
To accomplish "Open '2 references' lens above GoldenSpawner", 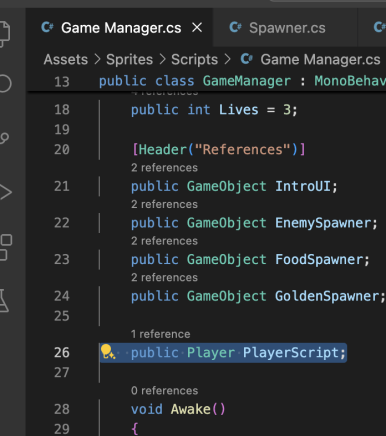I will pyautogui.click(x=164, y=278).
